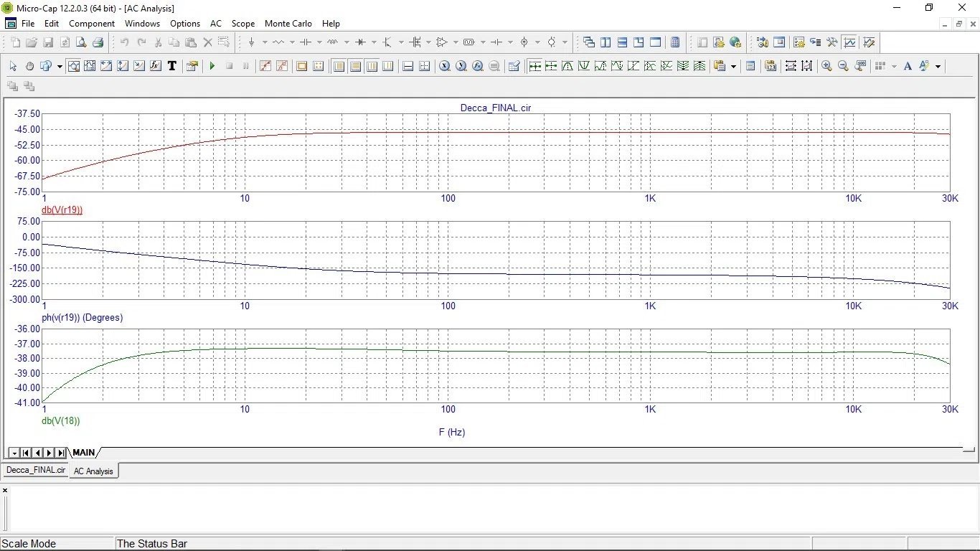Select the hand Pan tool
The height and width of the screenshot is (551, 980).
[29, 66]
